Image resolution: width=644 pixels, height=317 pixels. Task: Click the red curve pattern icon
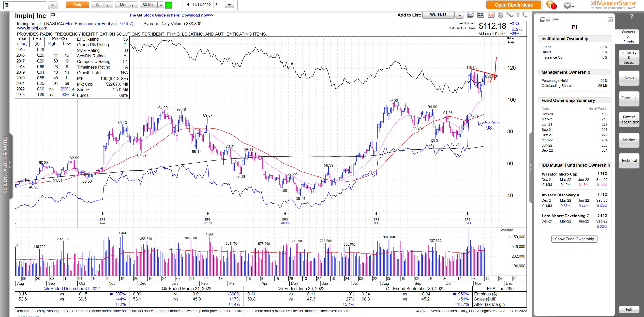[491, 15]
